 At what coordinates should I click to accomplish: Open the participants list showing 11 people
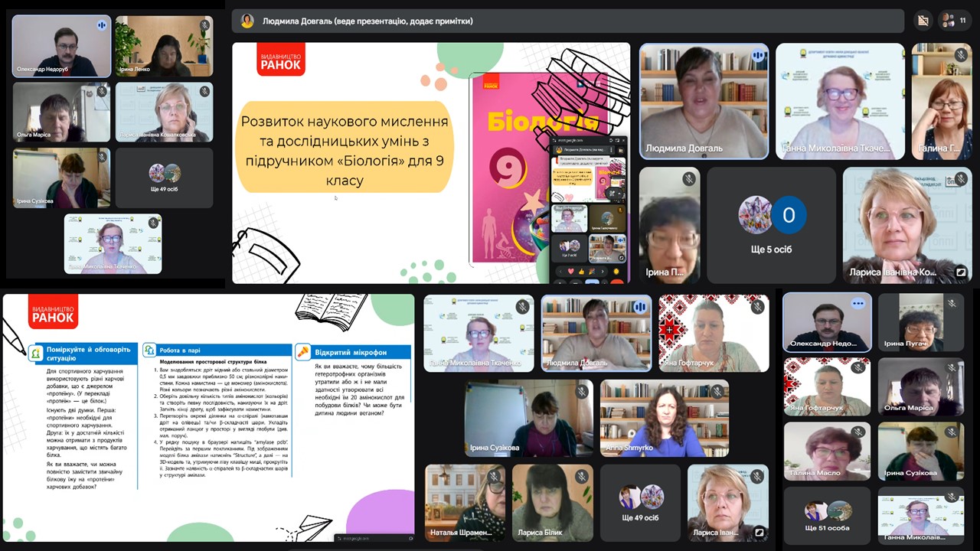956,21
